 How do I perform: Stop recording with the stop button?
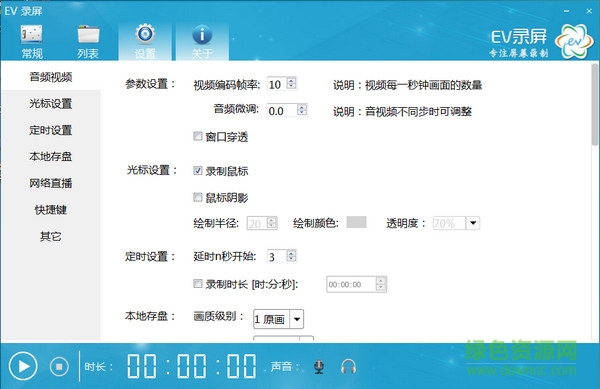(59, 367)
